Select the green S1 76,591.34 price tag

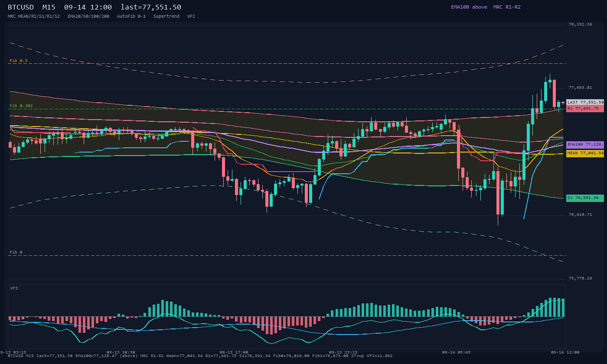pos(585,198)
